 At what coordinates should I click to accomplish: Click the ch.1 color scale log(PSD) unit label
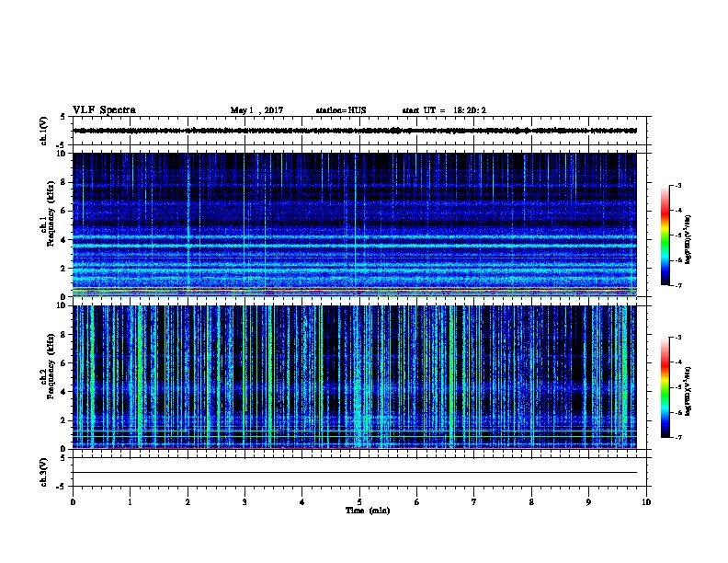[x=688, y=239]
